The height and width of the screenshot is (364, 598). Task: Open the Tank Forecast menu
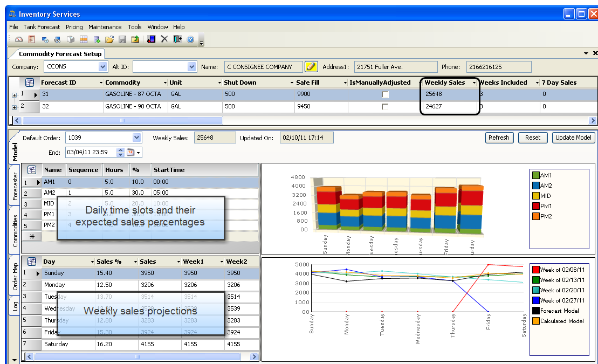(x=42, y=27)
